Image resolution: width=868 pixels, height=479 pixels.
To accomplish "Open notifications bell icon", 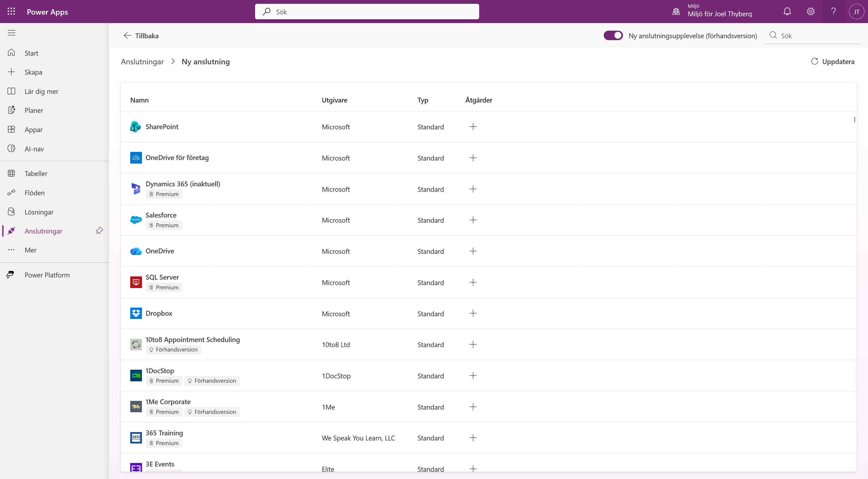I will click(x=787, y=11).
